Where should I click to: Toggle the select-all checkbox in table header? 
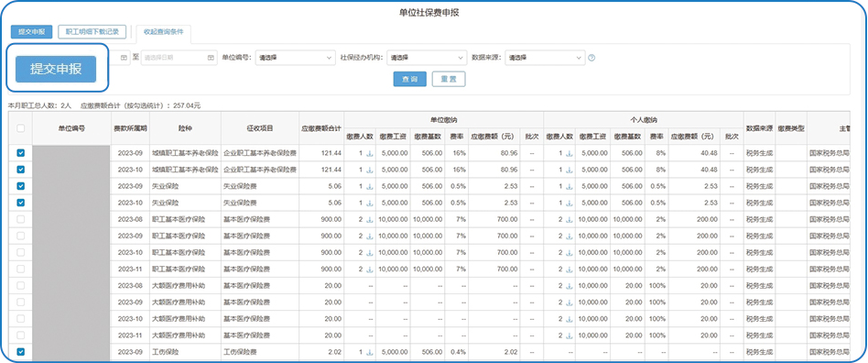(21, 128)
